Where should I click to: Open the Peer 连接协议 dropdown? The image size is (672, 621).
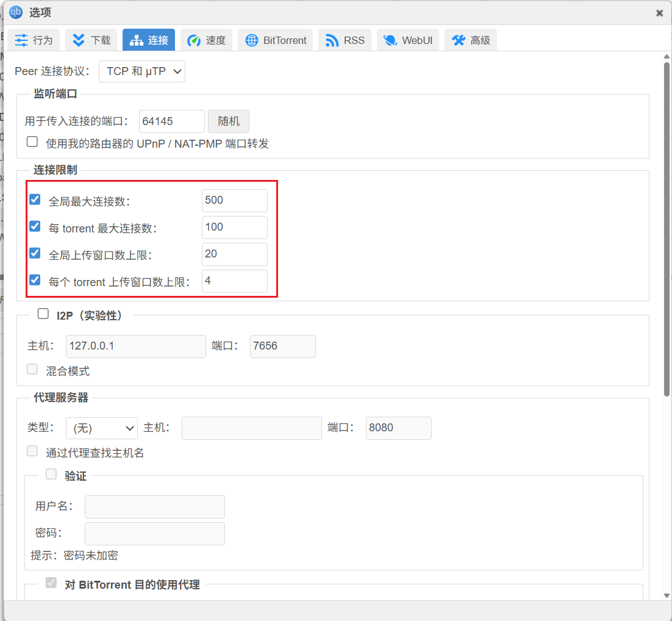142,71
